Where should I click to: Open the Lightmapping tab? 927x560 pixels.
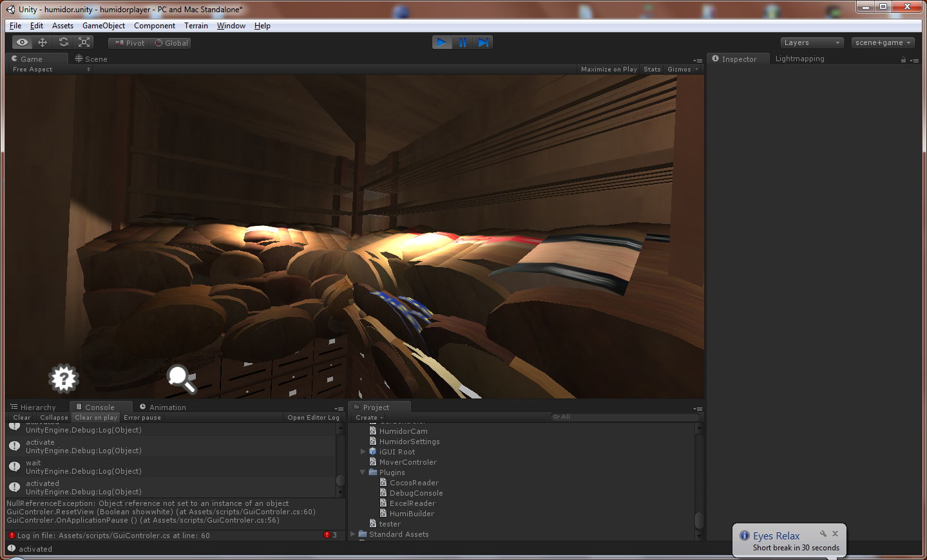tap(799, 59)
